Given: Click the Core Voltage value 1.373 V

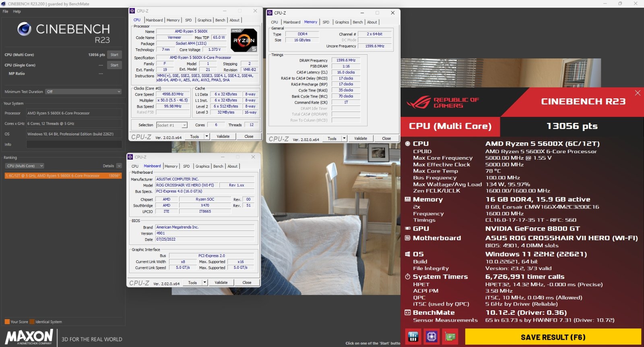Looking at the screenshot, I should pyautogui.click(x=215, y=50).
